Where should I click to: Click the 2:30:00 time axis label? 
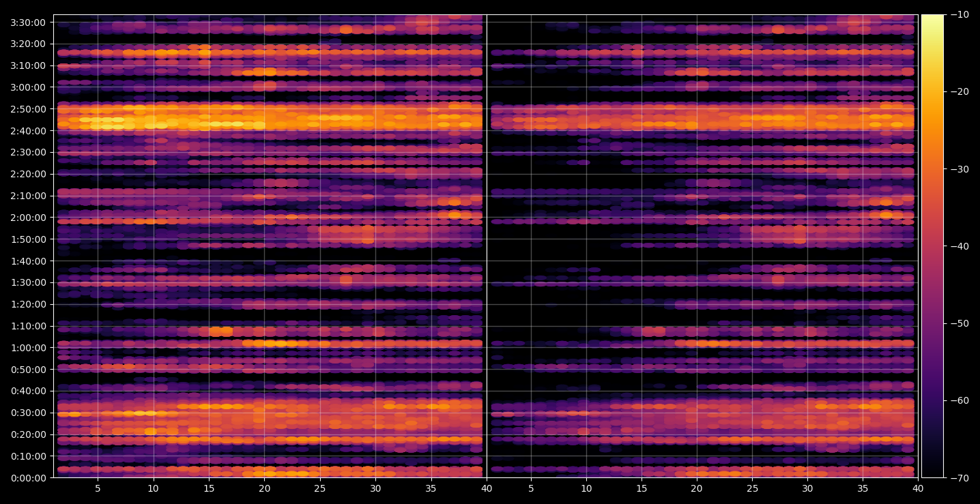pyautogui.click(x=29, y=152)
